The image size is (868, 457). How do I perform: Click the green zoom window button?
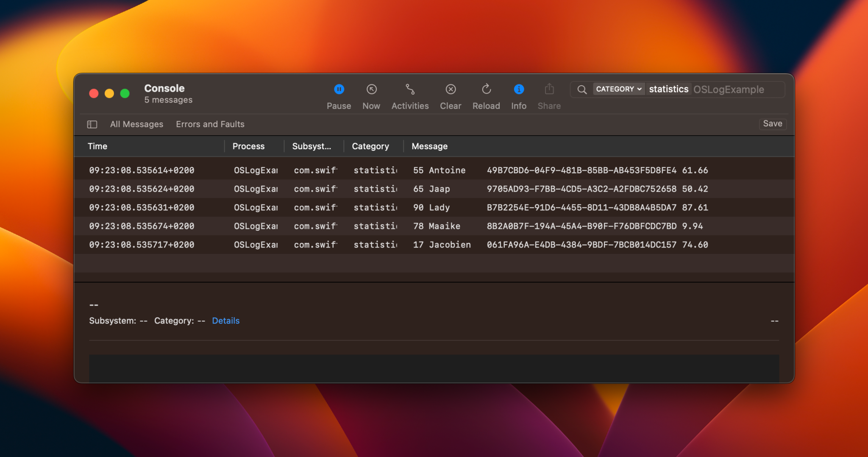[125, 93]
